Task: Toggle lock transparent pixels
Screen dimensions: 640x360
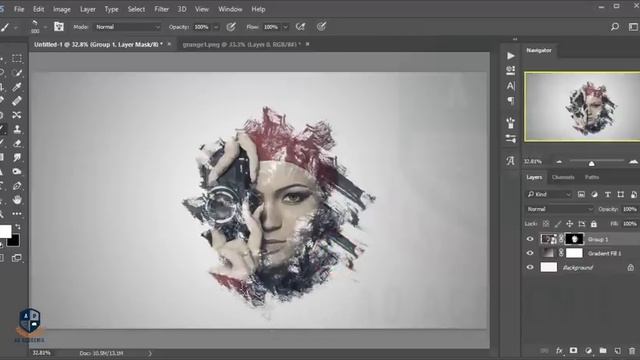Action: [546, 224]
